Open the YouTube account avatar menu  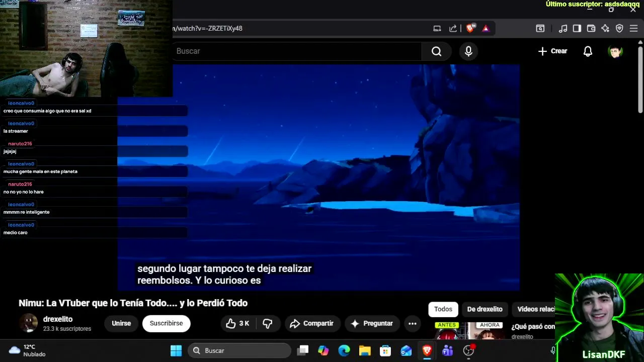tap(615, 51)
